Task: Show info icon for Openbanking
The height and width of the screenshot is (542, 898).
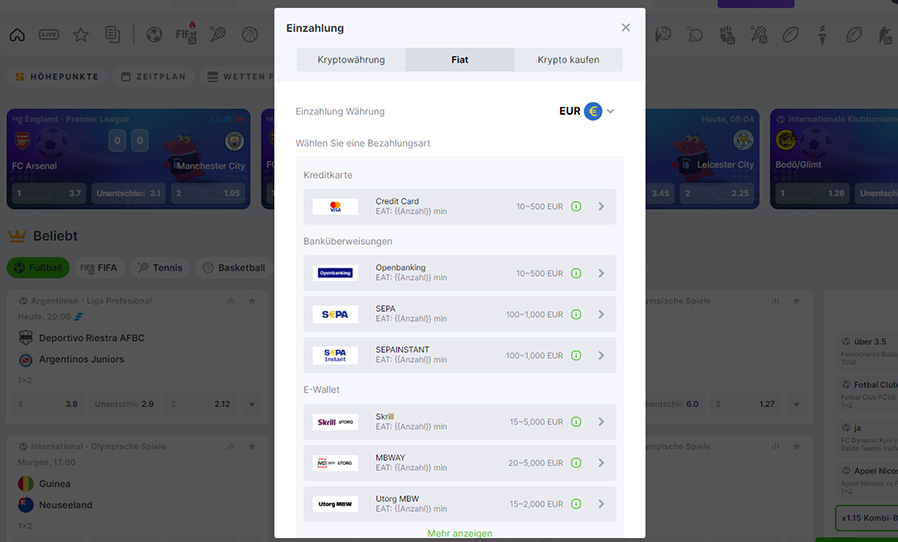Action: (x=576, y=273)
